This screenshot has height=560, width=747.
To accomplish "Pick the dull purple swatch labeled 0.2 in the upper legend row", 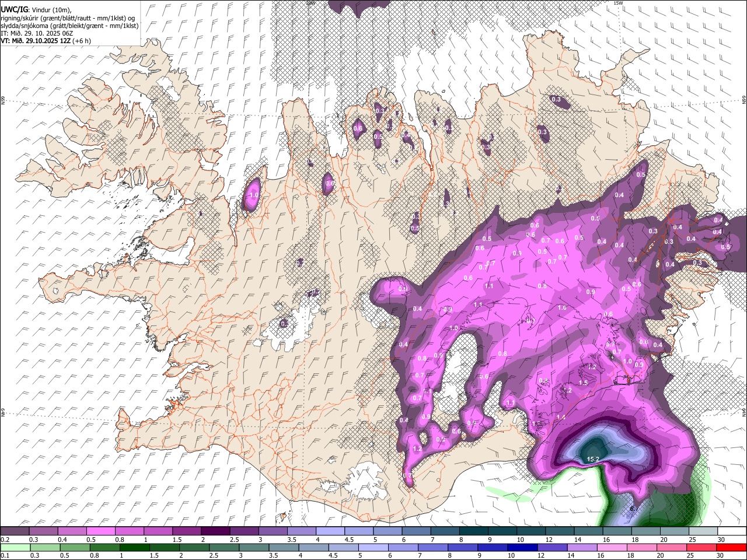I will pyautogui.click(x=15, y=531).
